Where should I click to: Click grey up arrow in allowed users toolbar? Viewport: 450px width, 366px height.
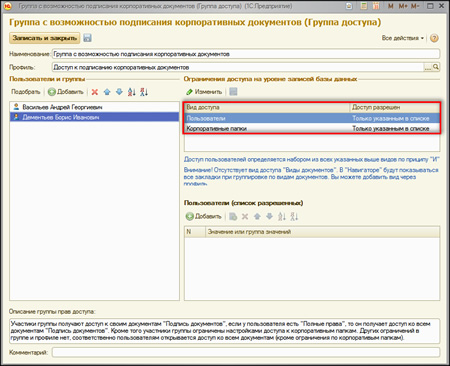[257, 217]
